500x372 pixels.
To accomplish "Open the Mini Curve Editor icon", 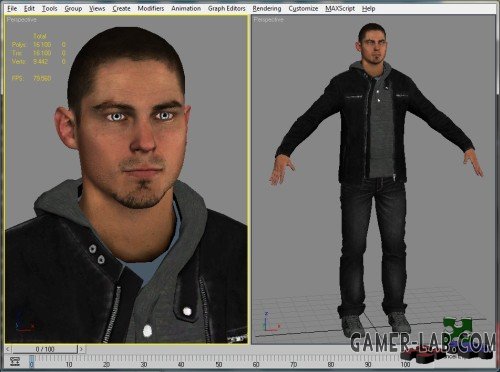I will 14,362.
